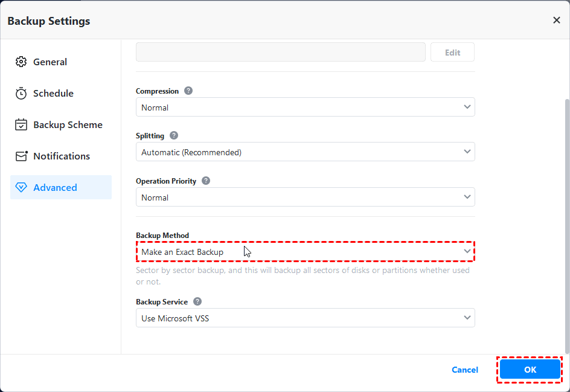Expand the Splitting dropdown

coord(305,152)
